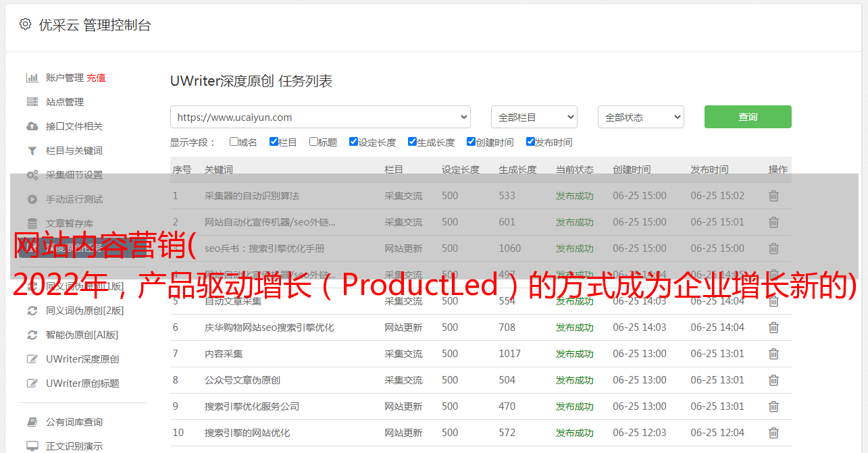Click the funnel icon for 栏目与关键词
Screen dimensions: 868x453
(x=32, y=151)
